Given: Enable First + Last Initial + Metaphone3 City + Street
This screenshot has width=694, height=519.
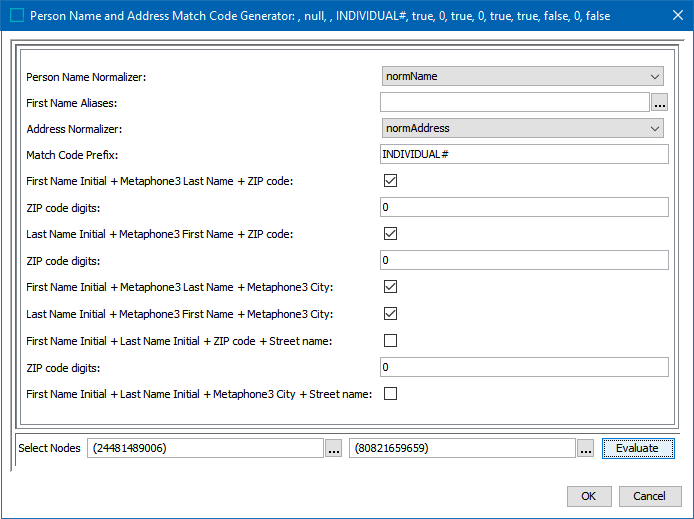Looking at the screenshot, I should tap(391, 394).
